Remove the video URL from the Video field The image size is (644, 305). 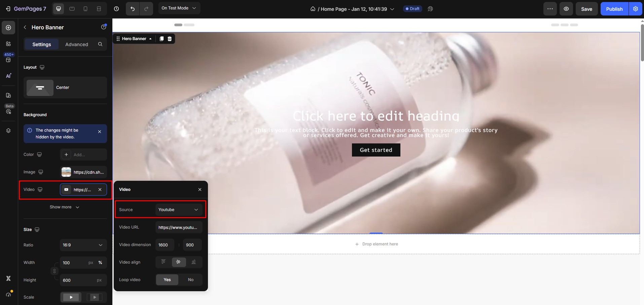click(x=100, y=190)
